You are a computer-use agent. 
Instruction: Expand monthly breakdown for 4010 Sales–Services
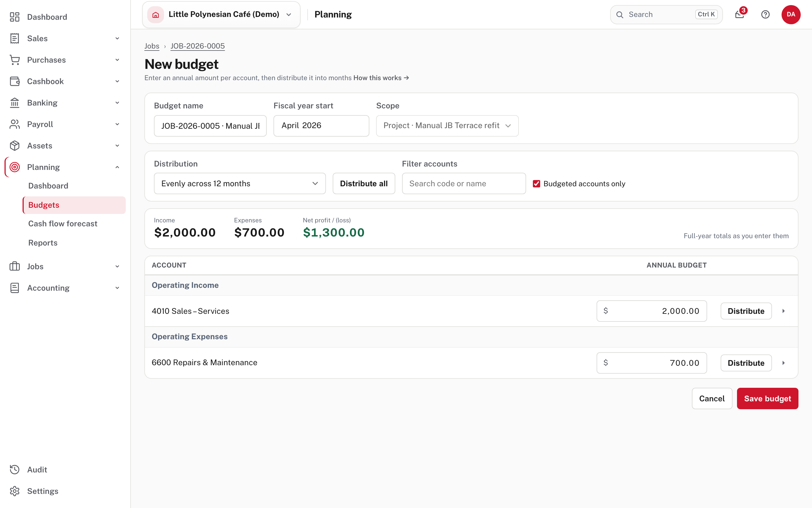tap(784, 311)
